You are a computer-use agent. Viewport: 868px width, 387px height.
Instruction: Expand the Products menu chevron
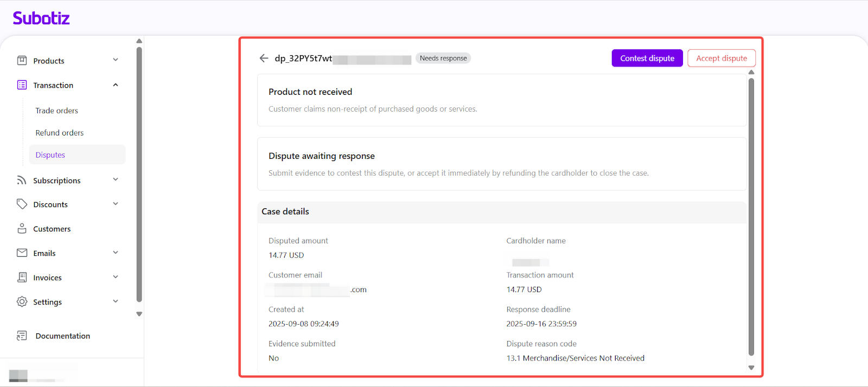pos(116,60)
